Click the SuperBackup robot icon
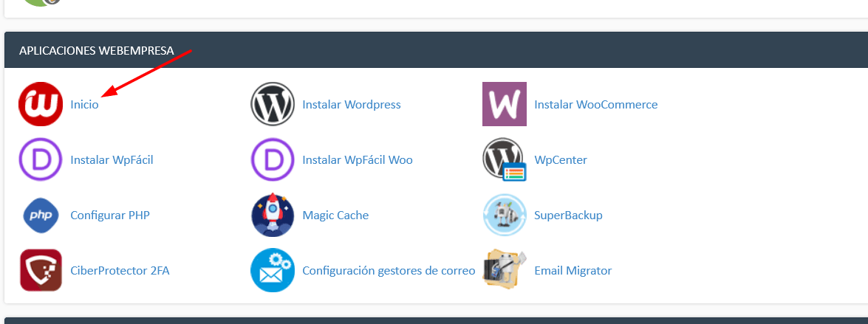Screen dimensions: 868x324 coord(505,215)
